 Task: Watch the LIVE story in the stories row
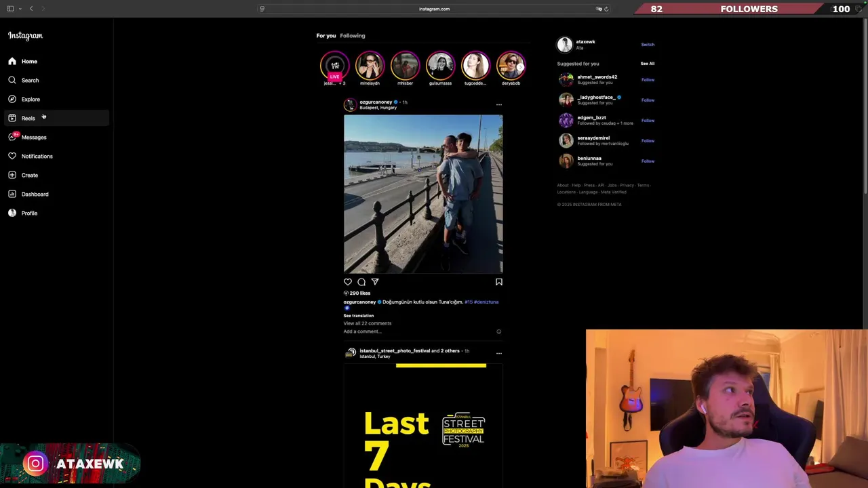pyautogui.click(x=334, y=66)
